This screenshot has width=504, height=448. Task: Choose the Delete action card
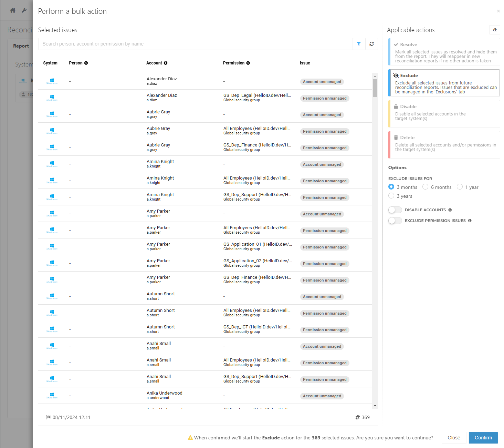444,145
